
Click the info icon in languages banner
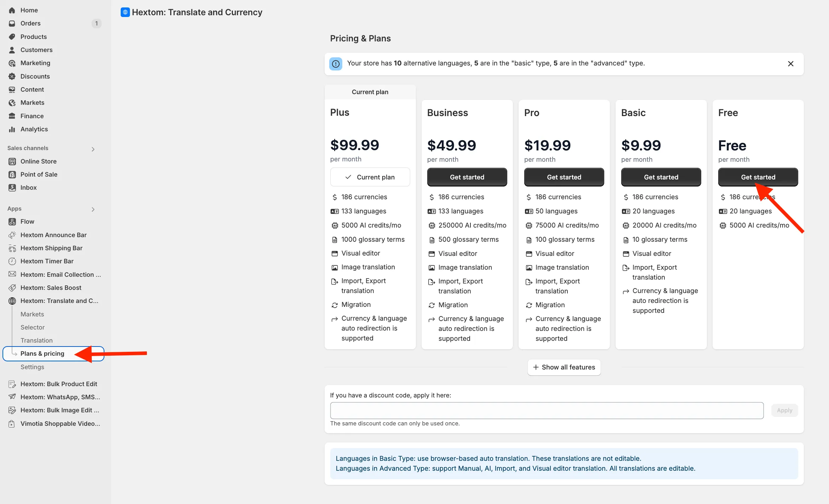336,64
